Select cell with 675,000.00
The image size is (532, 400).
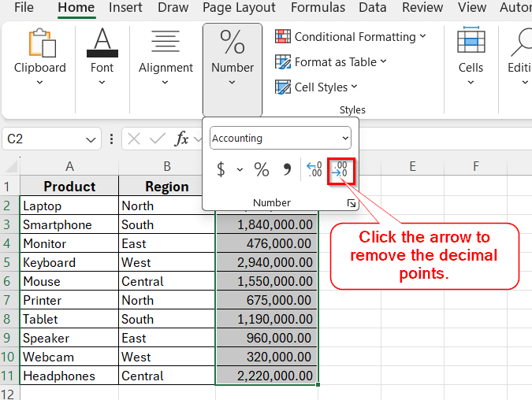click(x=266, y=300)
